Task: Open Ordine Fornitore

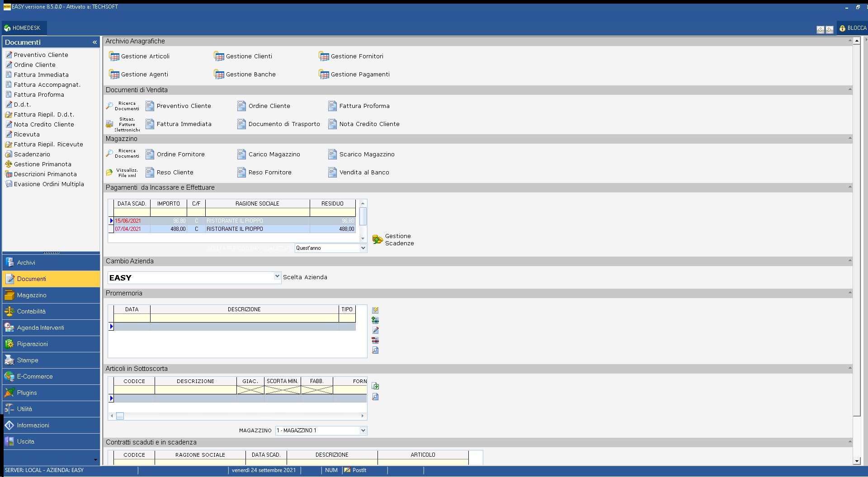Action: [175, 154]
